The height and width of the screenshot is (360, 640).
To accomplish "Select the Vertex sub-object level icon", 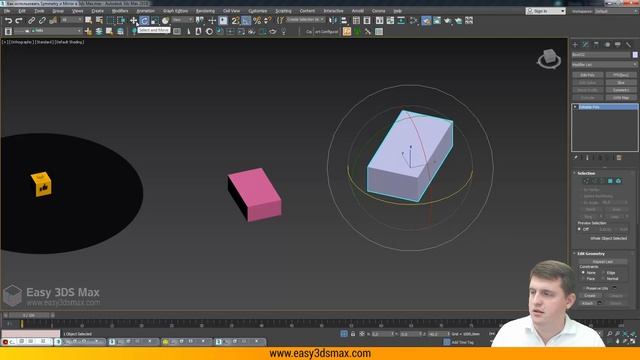I will click(x=587, y=181).
